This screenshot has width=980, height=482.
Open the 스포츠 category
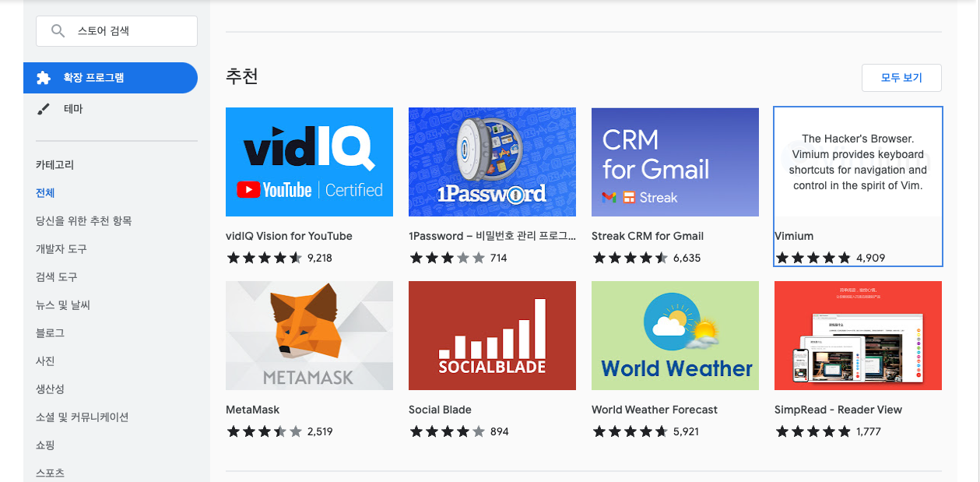pyautogui.click(x=51, y=473)
